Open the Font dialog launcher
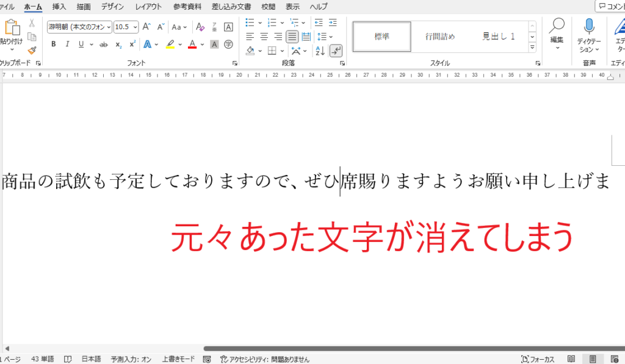Viewport: 625px width, 364px height. 235,63
